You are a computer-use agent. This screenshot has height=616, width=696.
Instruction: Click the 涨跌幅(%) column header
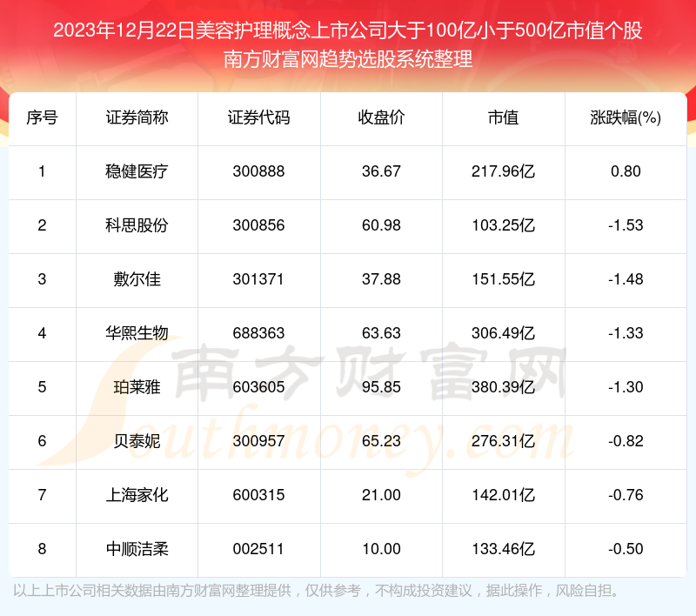tap(626, 118)
